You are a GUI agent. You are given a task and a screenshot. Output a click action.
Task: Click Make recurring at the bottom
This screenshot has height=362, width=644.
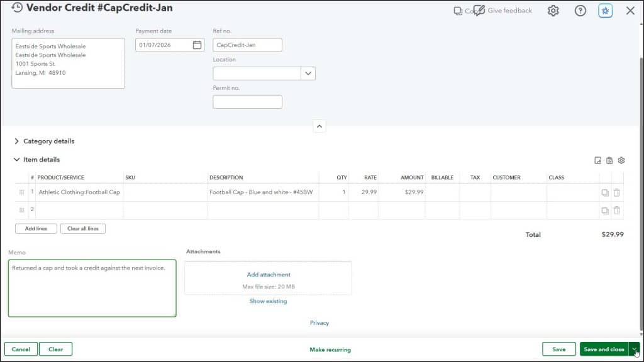coord(329,349)
